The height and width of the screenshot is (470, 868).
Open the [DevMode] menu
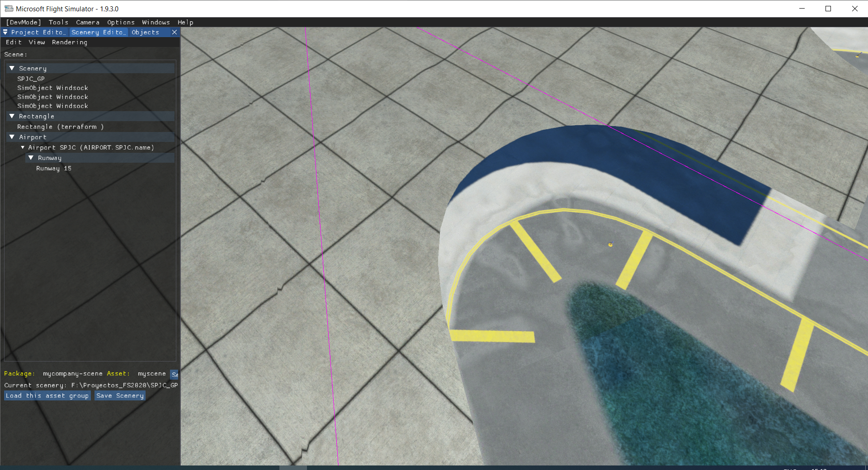[x=23, y=22]
